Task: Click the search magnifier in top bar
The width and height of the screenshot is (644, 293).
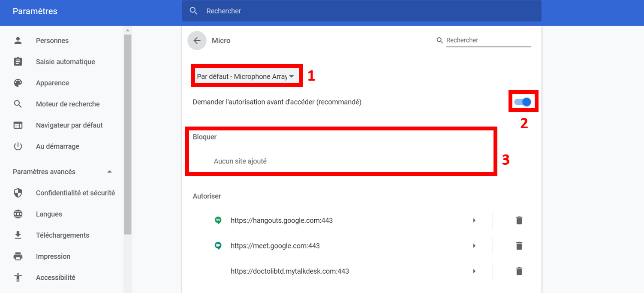Action: click(x=194, y=11)
